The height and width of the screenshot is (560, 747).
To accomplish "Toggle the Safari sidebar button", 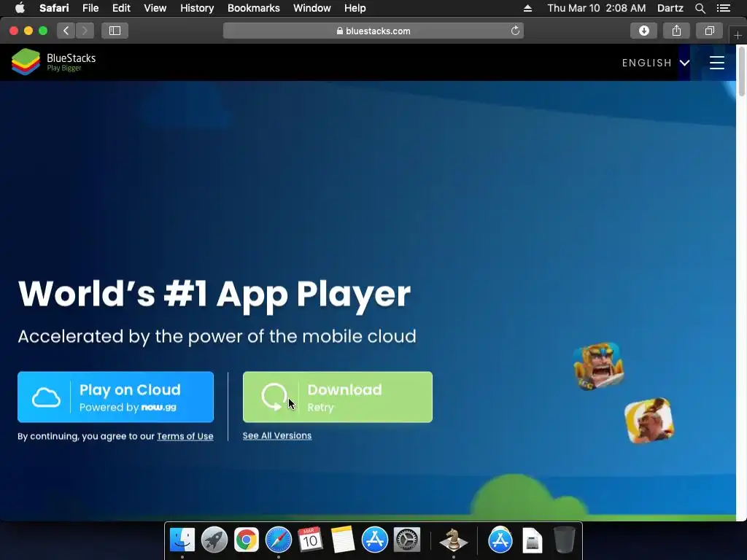I will pyautogui.click(x=115, y=31).
